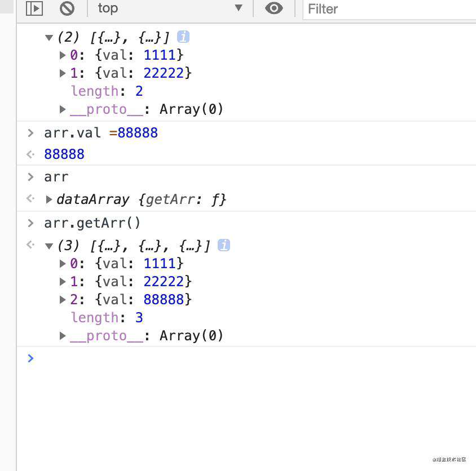Expand item 1 in the (3) array

coord(63,282)
